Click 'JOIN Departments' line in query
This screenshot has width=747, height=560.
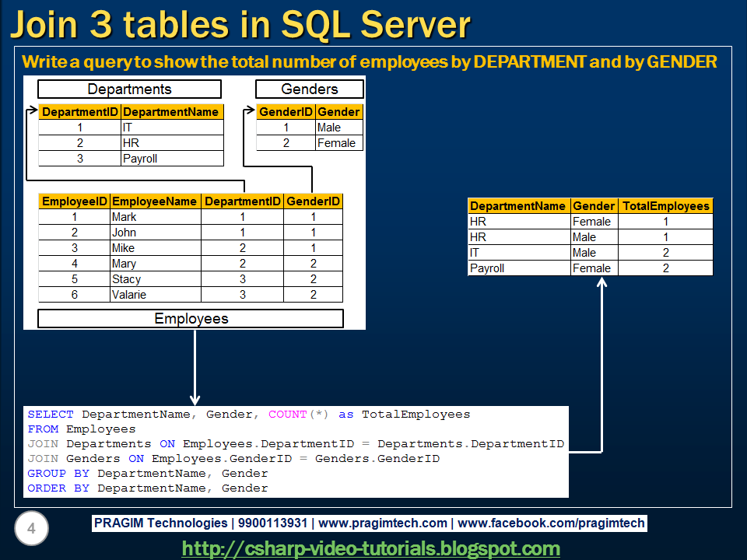(296, 444)
